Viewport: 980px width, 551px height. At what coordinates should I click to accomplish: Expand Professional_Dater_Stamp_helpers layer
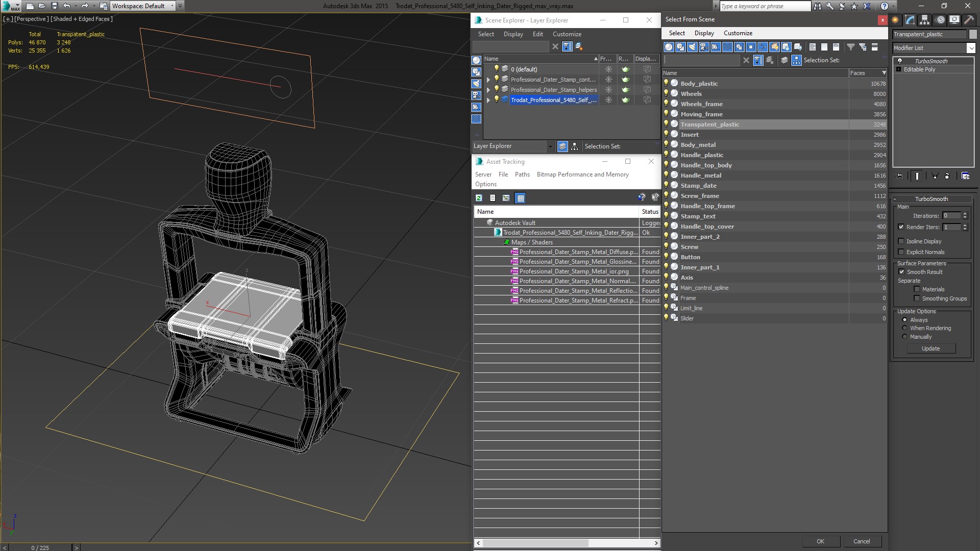point(488,90)
